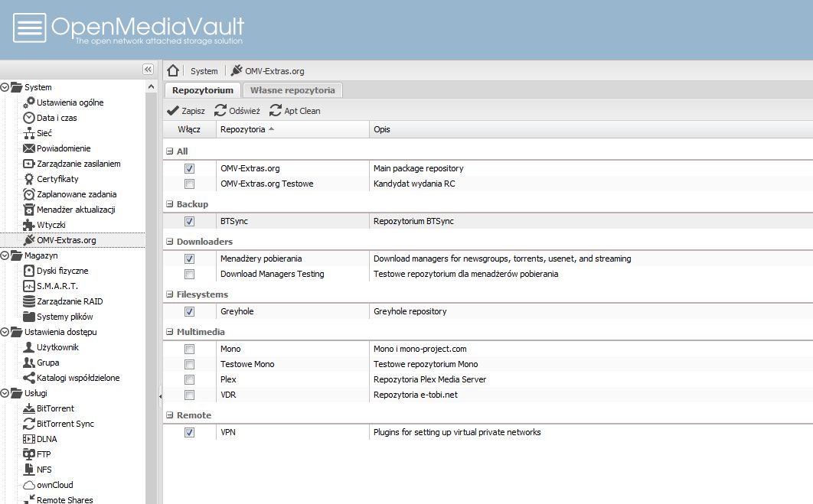The height and width of the screenshot is (504, 813).
Task: Open the BitTorrent download icon
Action: [x=29, y=408]
